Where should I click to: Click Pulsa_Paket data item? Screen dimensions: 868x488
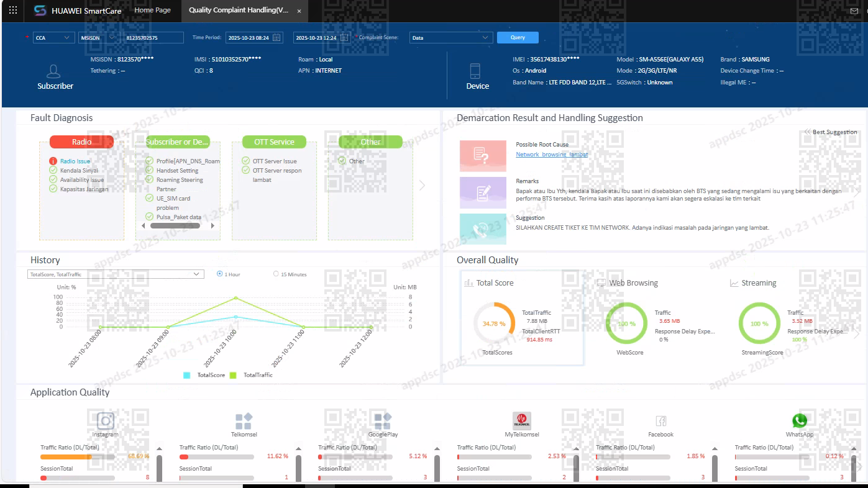click(179, 217)
